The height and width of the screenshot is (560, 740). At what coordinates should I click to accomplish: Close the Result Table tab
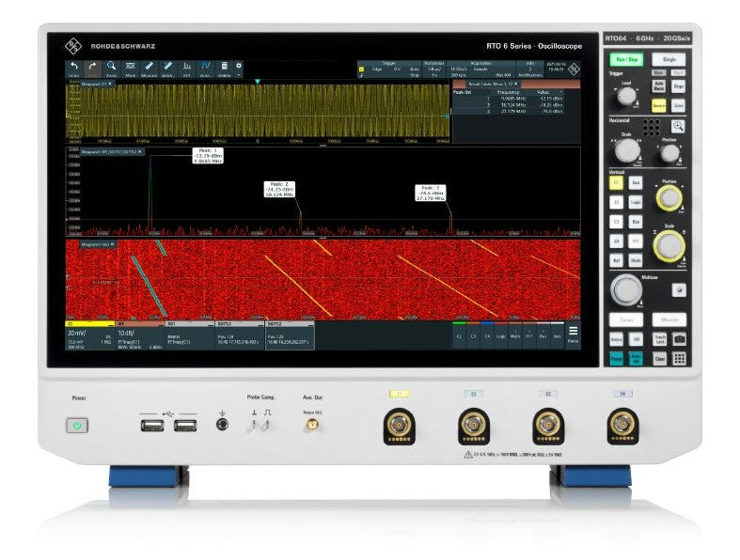[x=516, y=84]
